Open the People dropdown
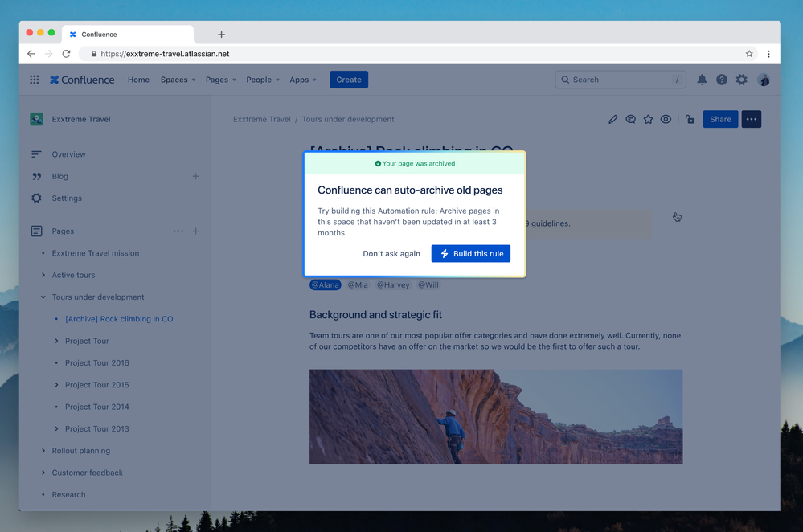The image size is (803, 532). point(263,80)
